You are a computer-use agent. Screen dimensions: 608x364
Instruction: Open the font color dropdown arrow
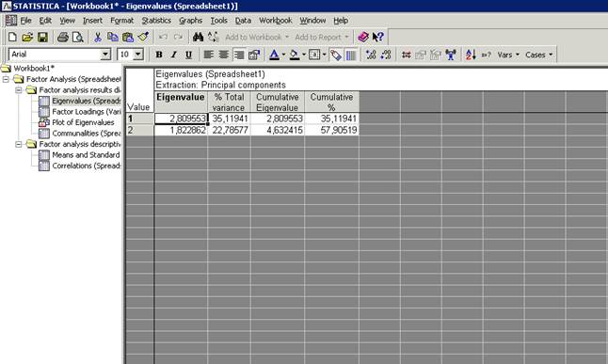(x=283, y=55)
